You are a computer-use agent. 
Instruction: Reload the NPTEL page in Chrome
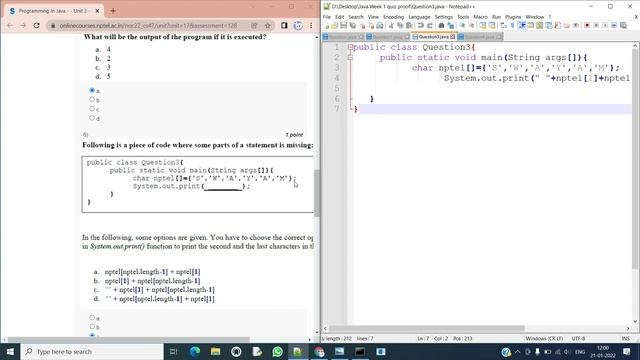pyautogui.click(x=36, y=25)
